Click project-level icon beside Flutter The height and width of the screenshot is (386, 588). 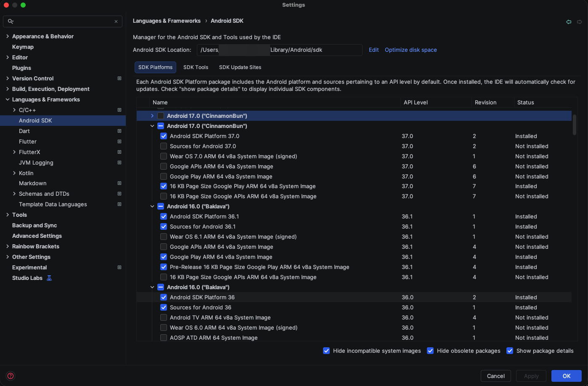[x=119, y=141]
